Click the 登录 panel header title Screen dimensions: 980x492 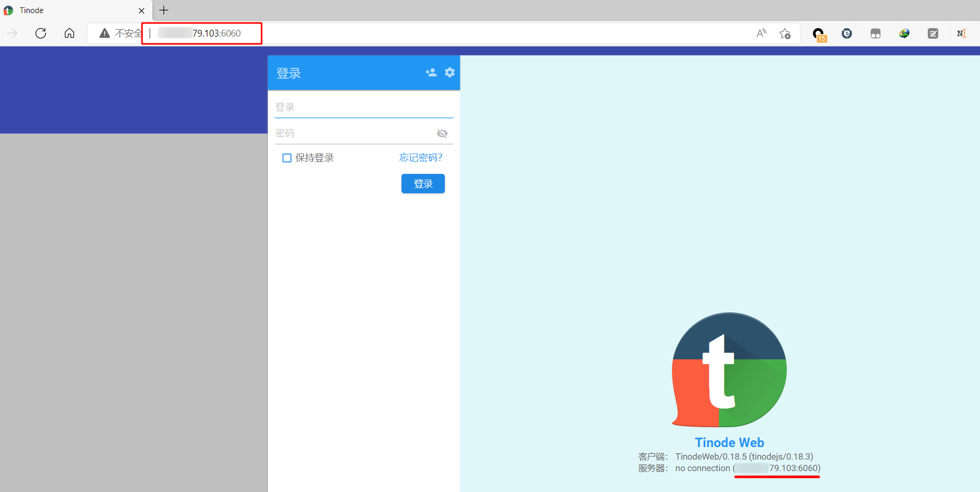pos(289,74)
